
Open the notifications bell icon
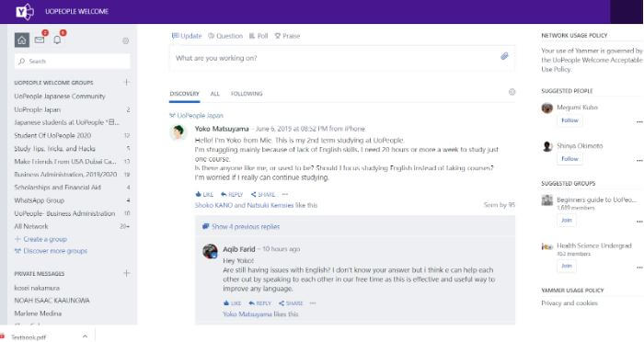click(57, 40)
